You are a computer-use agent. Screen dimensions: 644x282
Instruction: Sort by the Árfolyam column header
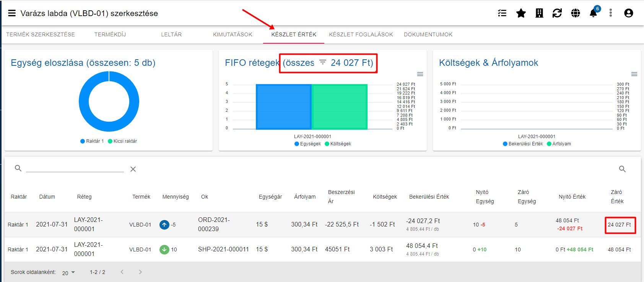tap(305, 197)
